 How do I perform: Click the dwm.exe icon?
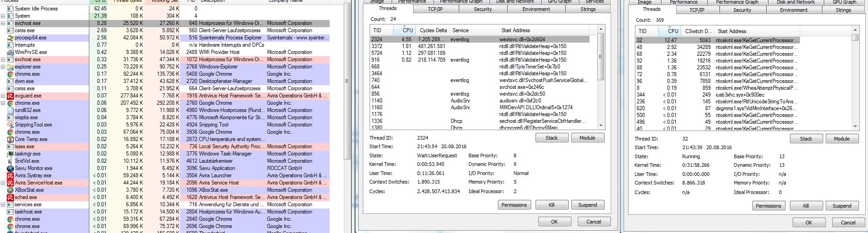[10, 81]
